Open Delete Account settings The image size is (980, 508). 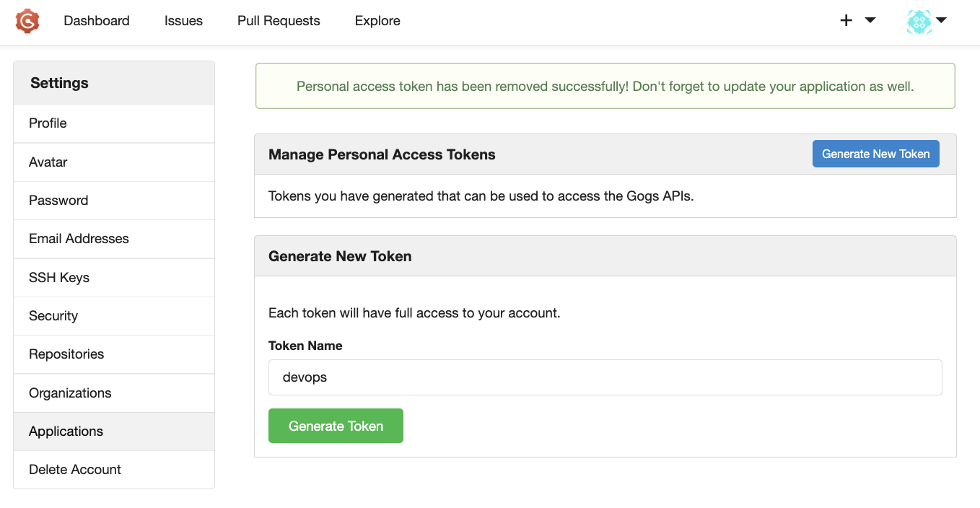coord(75,470)
